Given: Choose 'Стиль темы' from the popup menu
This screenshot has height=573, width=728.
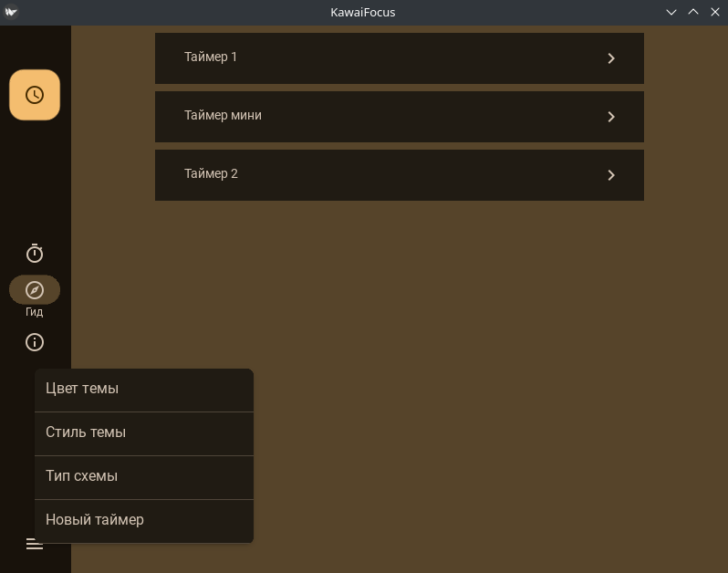Looking at the screenshot, I should pos(86,432).
